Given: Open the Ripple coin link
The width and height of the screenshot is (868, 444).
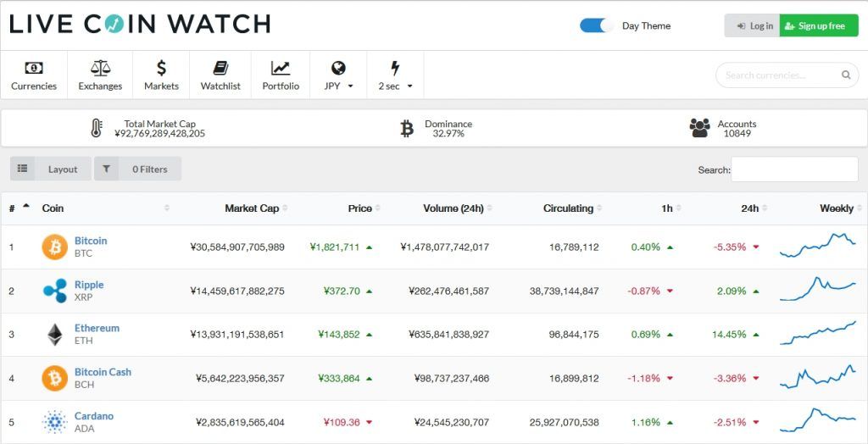Looking at the screenshot, I should tap(89, 285).
